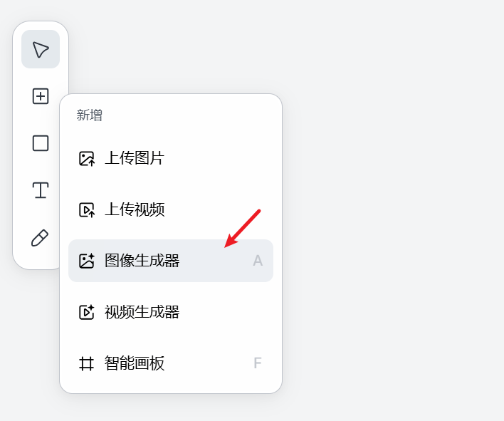Click the A shortcut hint on 图像生成器
The image size is (504, 421).
click(258, 261)
